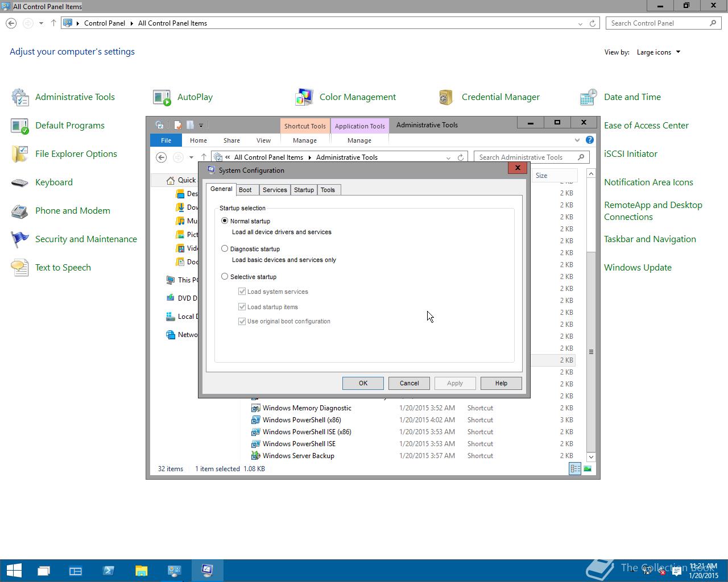Viewport: 728px width, 582px height.
Task: Open the Credential Manager icon
Action: click(446, 97)
